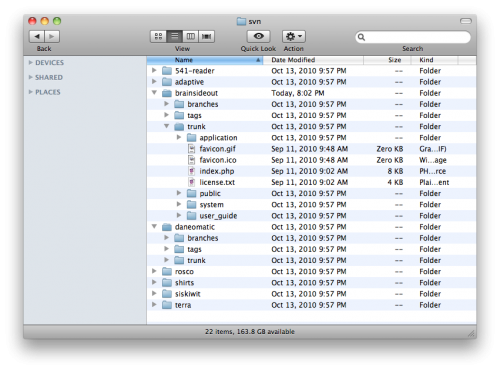Image resolution: width=500 pixels, height=371 pixels.
Task: Open Quick Look eye button
Action: click(x=258, y=36)
